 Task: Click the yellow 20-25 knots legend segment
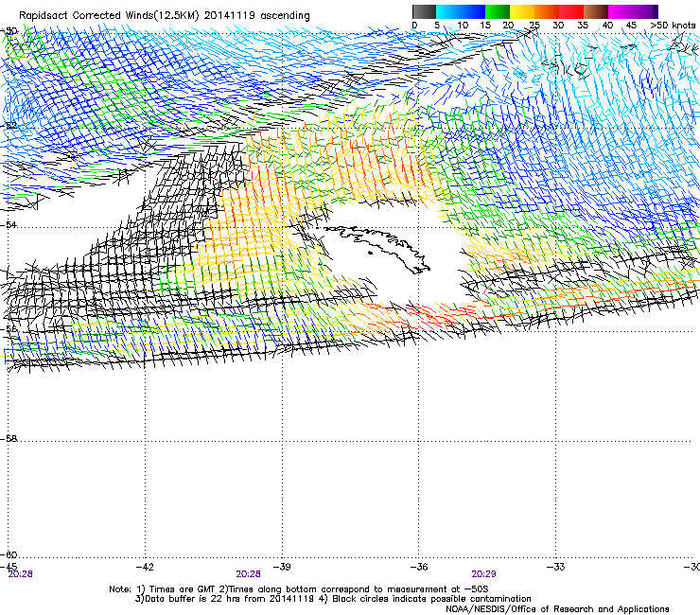click(522, 11)
